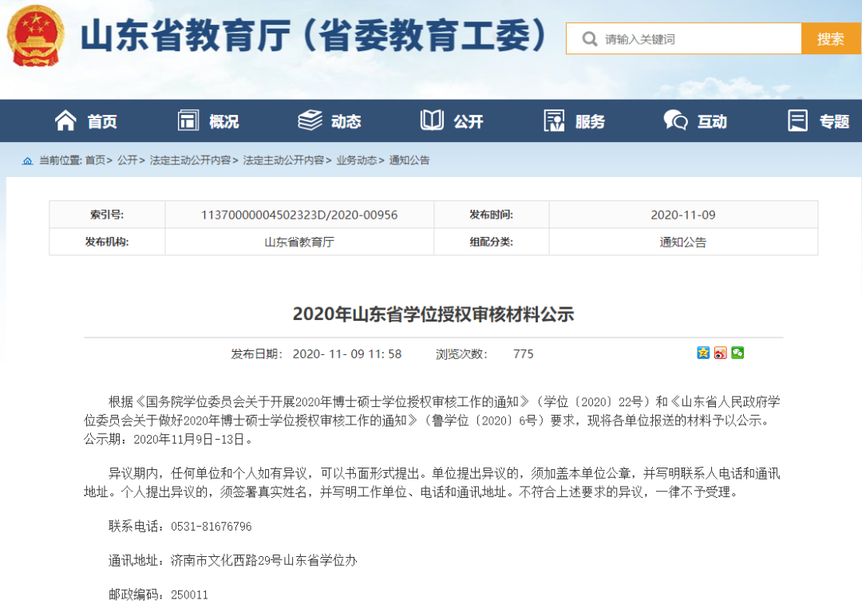Viewport: 862px width, 616px height.
Task: Click the 服务 person document icon
Action: pyautogui.click(x=554, y=120)
